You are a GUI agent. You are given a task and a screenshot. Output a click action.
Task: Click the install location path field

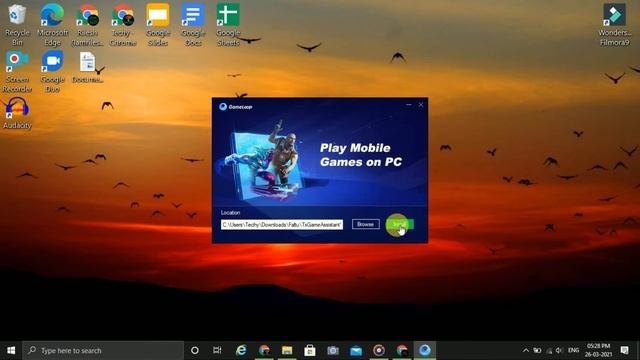(x=282, y=224)
